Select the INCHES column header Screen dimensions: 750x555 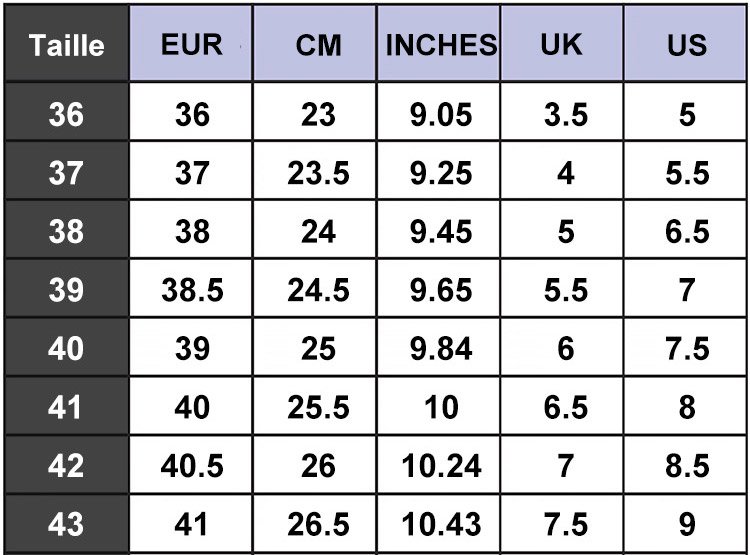441,44
